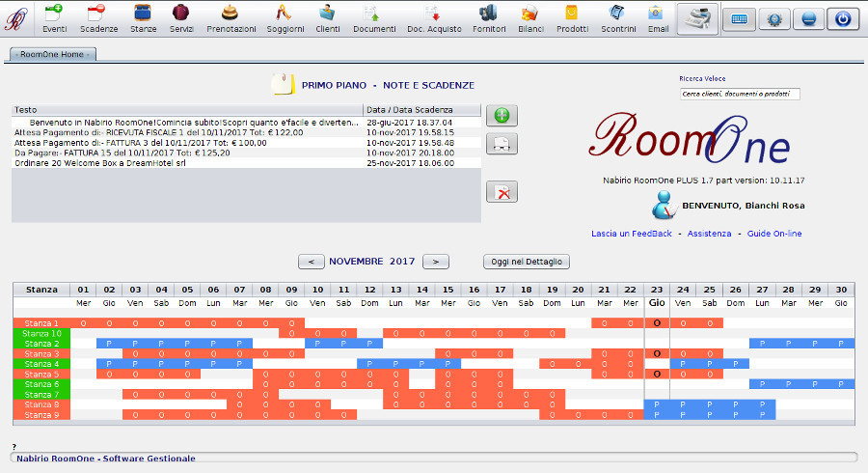Sort by Data / Data Scadenza header
868x473 pixels.
coord(421,110)
